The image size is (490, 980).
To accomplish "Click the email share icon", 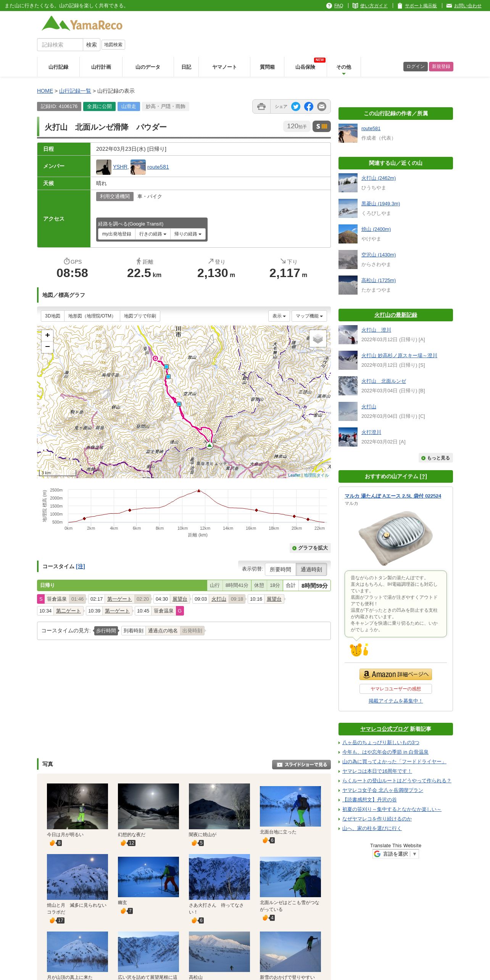I will (x=322, y=106).
